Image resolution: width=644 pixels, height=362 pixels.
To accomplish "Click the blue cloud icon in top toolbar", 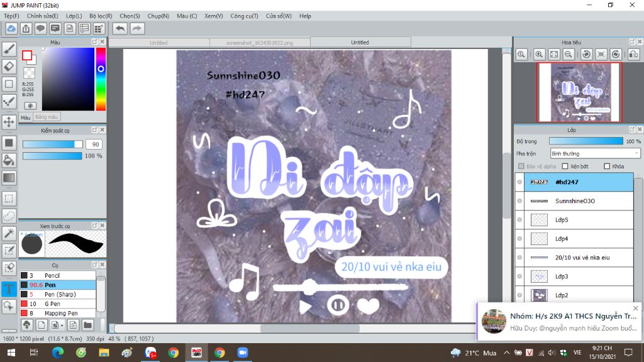I will (x=11, y=28).
